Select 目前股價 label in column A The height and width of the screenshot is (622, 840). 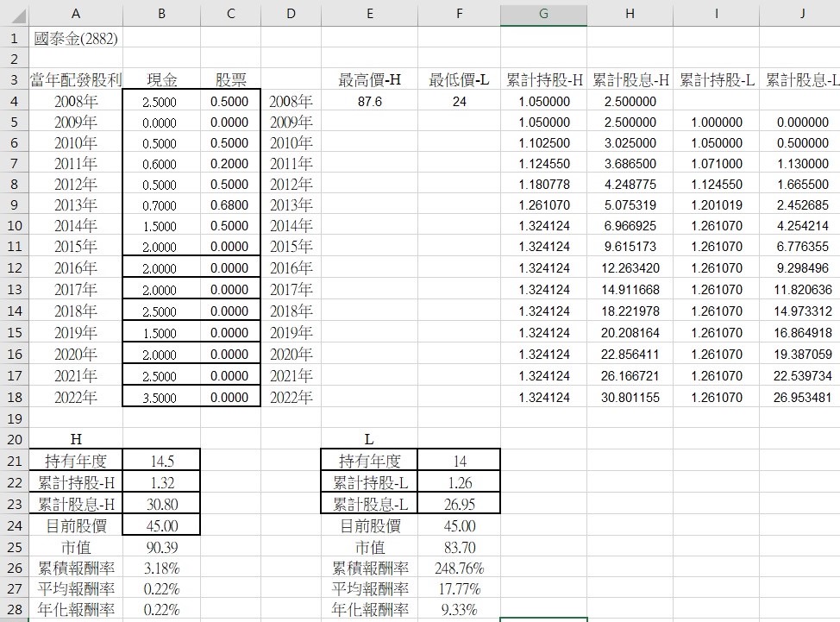pyautogui.click(x=76, y=526)
